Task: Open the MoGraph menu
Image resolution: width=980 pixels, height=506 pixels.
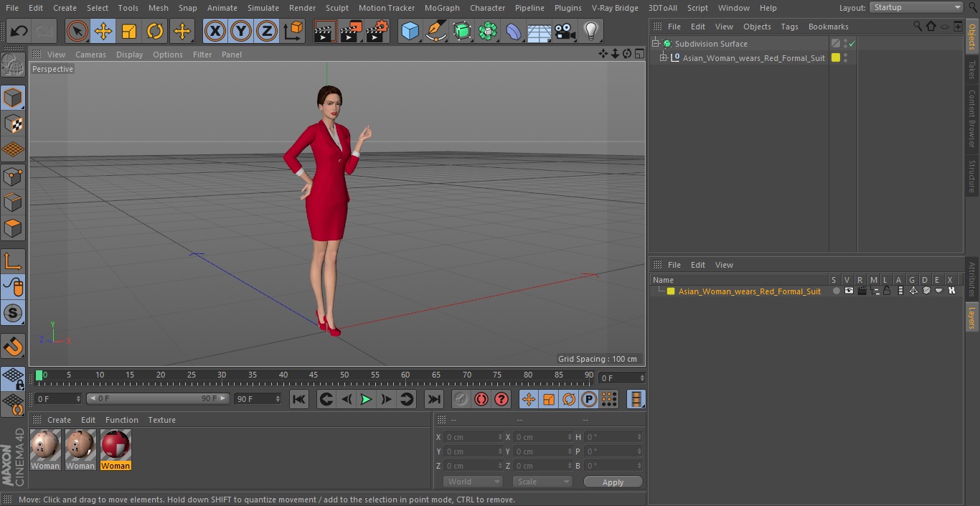Action: point(442,8)
